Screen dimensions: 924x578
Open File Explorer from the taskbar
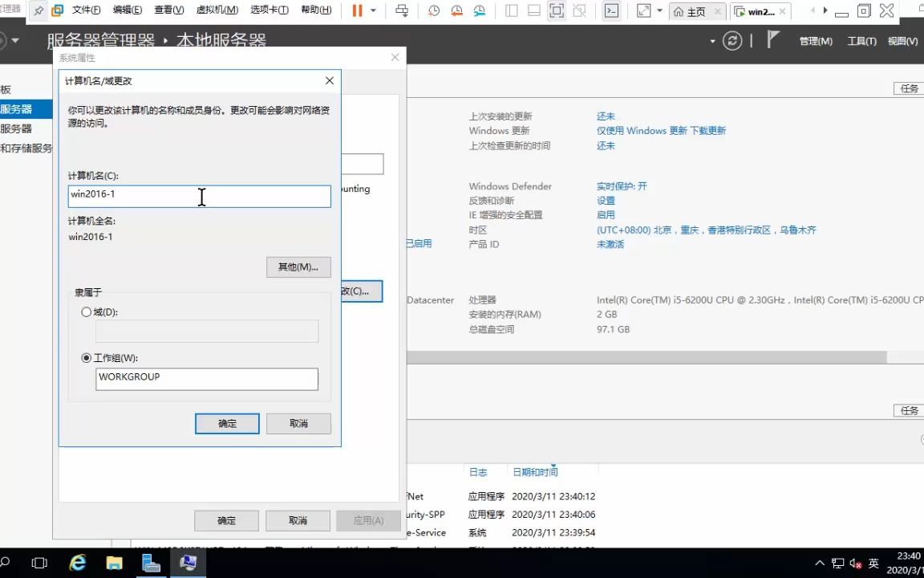point(114,563)
